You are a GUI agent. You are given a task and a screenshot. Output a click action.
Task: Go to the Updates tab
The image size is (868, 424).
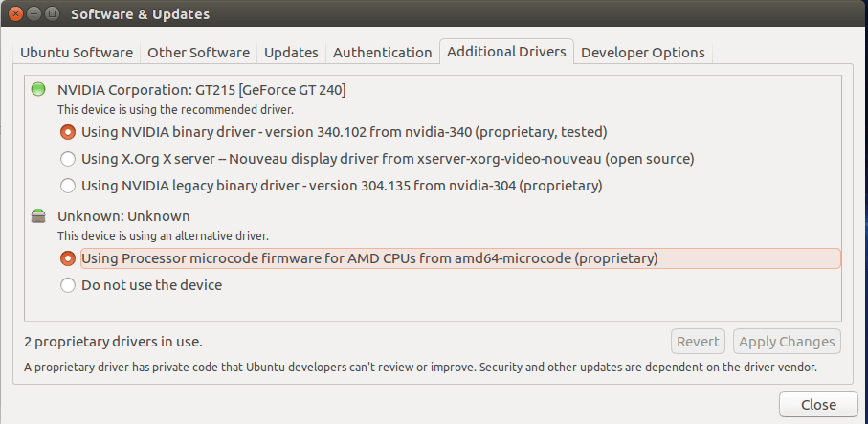coord(291,53)
